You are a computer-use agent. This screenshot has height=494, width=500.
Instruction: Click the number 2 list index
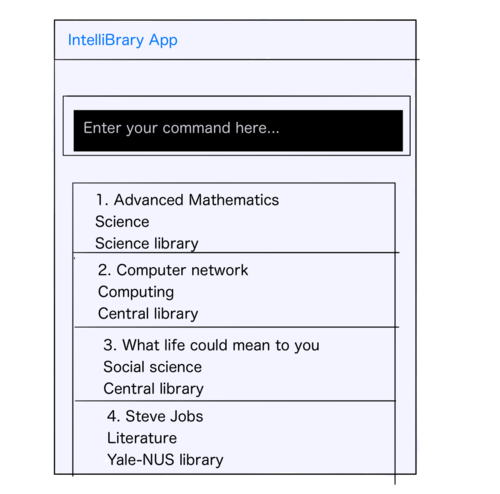[104, 270]
